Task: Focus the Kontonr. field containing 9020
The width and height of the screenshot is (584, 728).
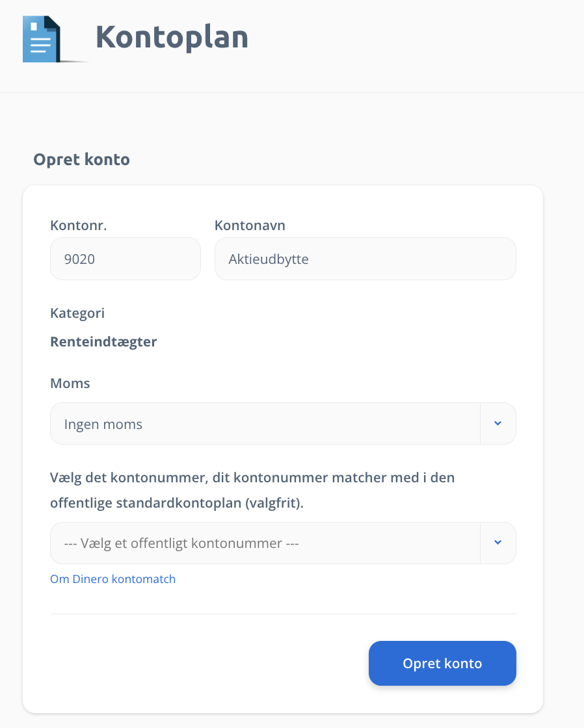Action: pyautogui.click(x=126, y=259)
